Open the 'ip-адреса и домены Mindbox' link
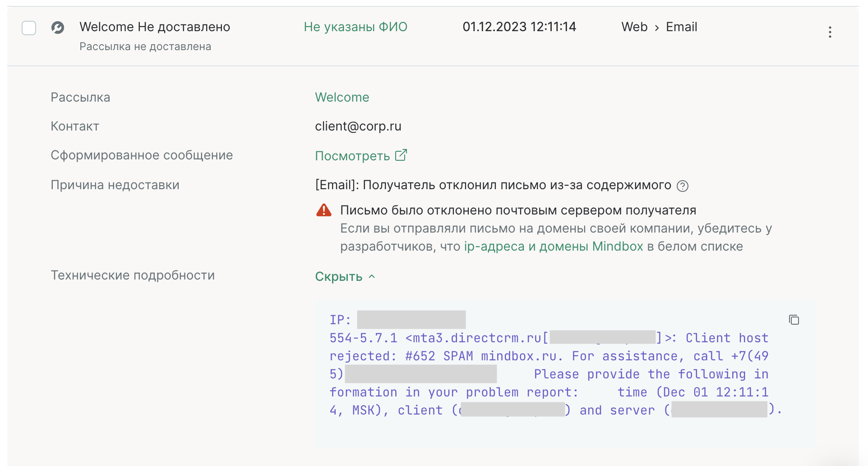The image size is (868, 466). pos(554,247)
